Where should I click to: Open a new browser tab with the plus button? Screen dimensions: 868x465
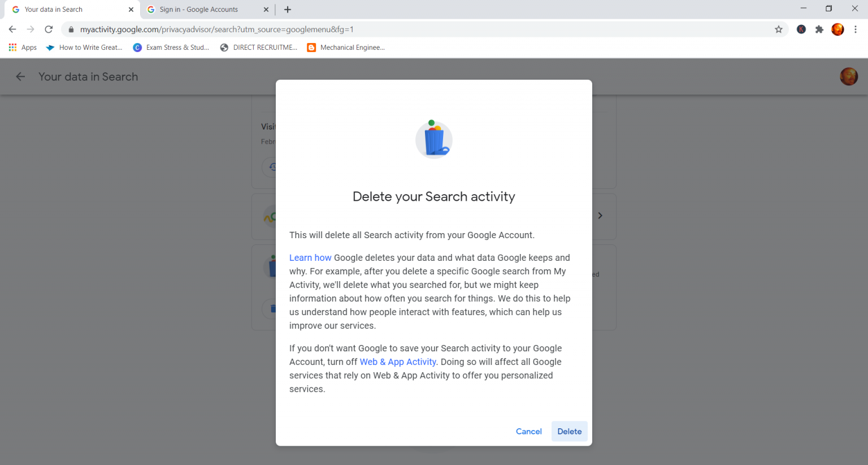click(x=288, y=9)
